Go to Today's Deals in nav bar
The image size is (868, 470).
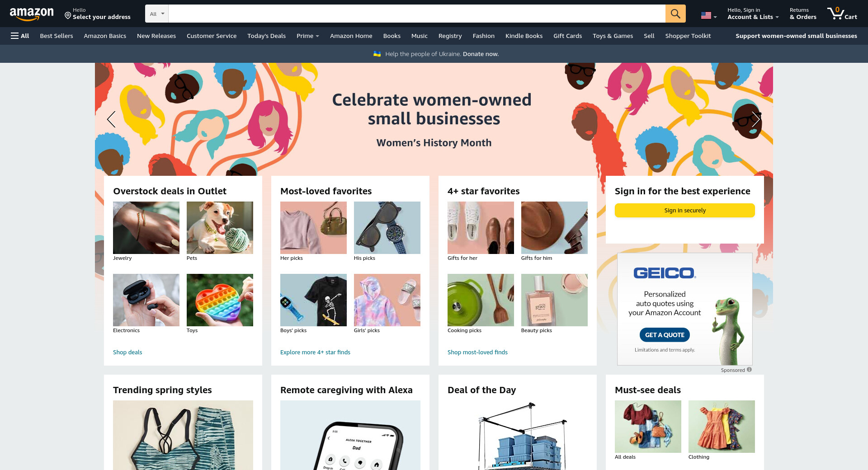266,36
